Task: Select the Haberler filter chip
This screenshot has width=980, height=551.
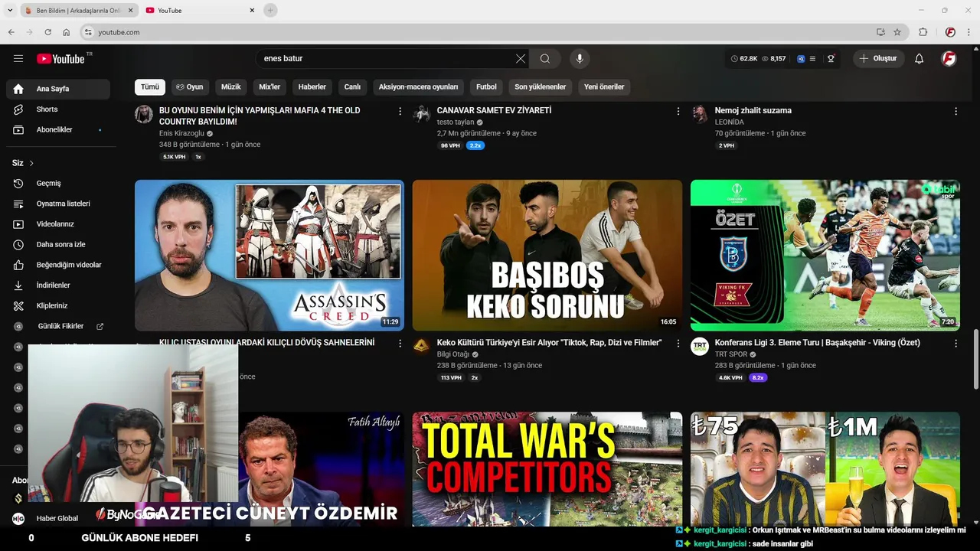Action: click(x=312, y=86)
